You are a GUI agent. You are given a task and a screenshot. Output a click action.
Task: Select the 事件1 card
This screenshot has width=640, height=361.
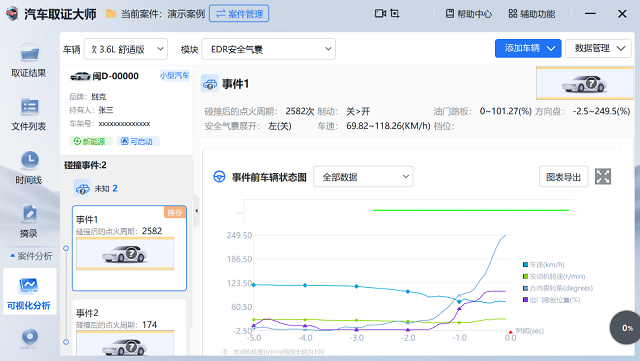(129, 248)
